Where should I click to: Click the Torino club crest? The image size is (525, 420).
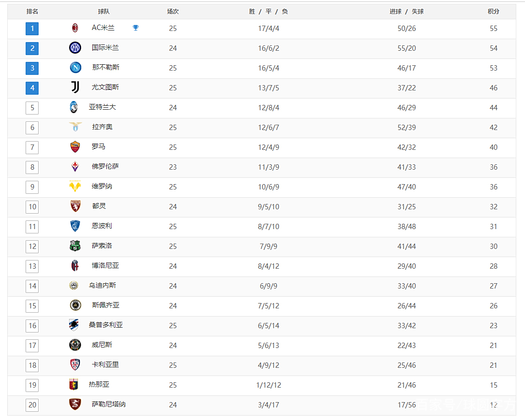click(75, 206)
